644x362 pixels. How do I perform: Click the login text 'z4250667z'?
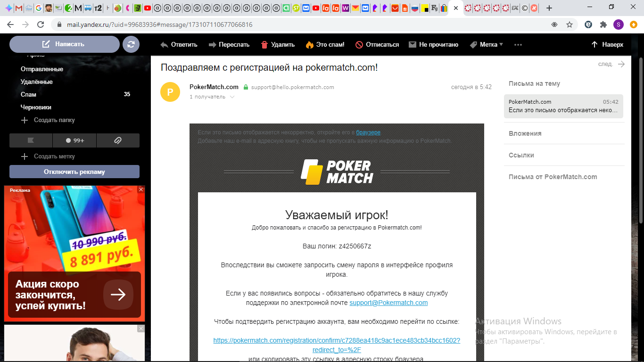tap(355, 246)
